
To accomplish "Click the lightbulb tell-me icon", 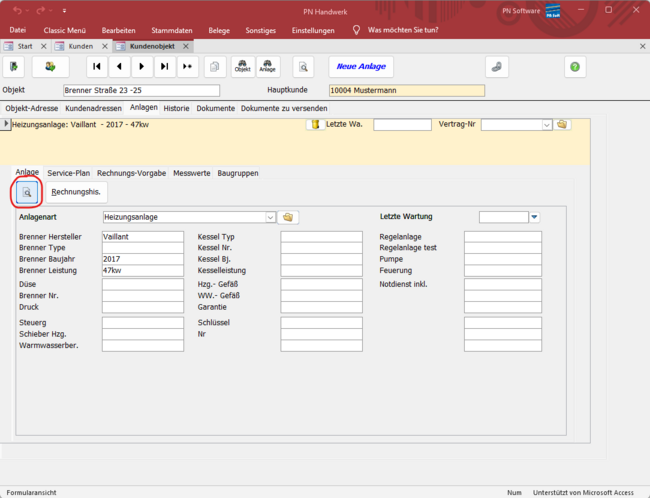I will click(x=356, y=30).
